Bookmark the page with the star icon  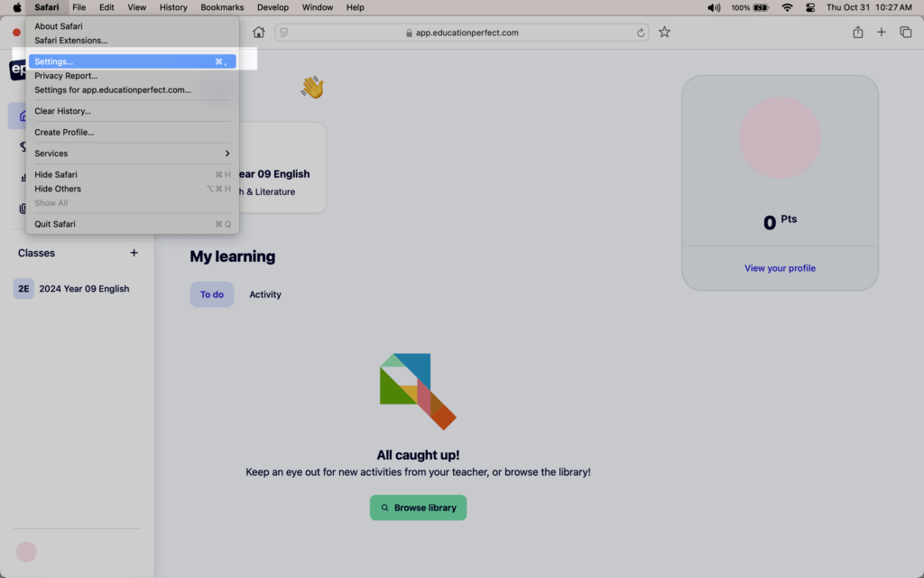pos(664,33)
